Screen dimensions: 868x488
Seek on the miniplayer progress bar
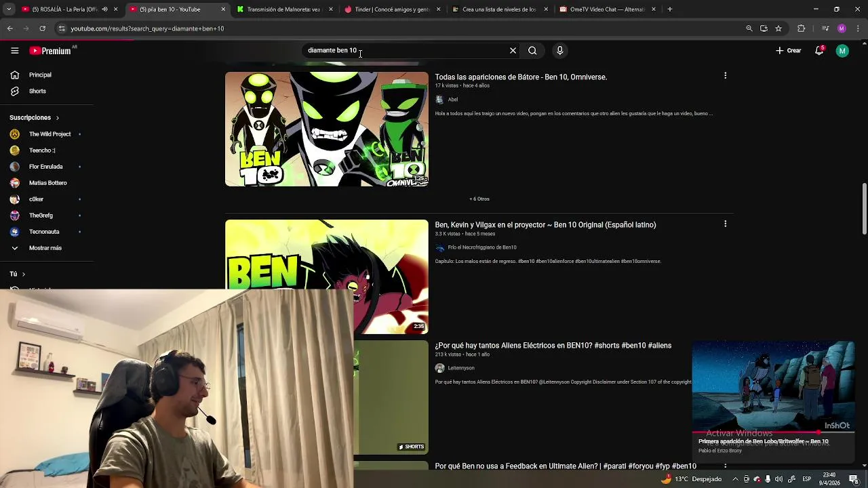click(x=773, y=432)
